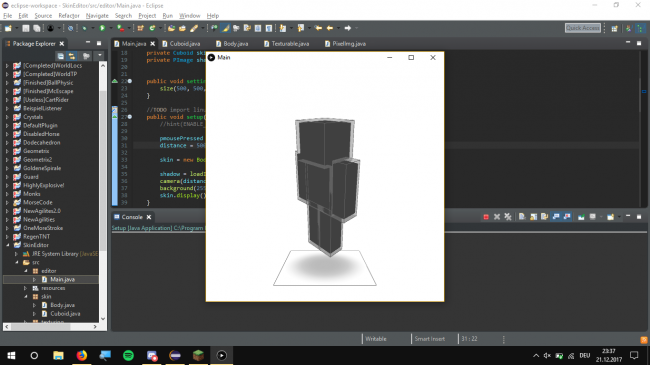The width and height of the screenshot is (650, 365).
Task: Click the Search pencil icon in the toolbar
Action: point(194,28)
